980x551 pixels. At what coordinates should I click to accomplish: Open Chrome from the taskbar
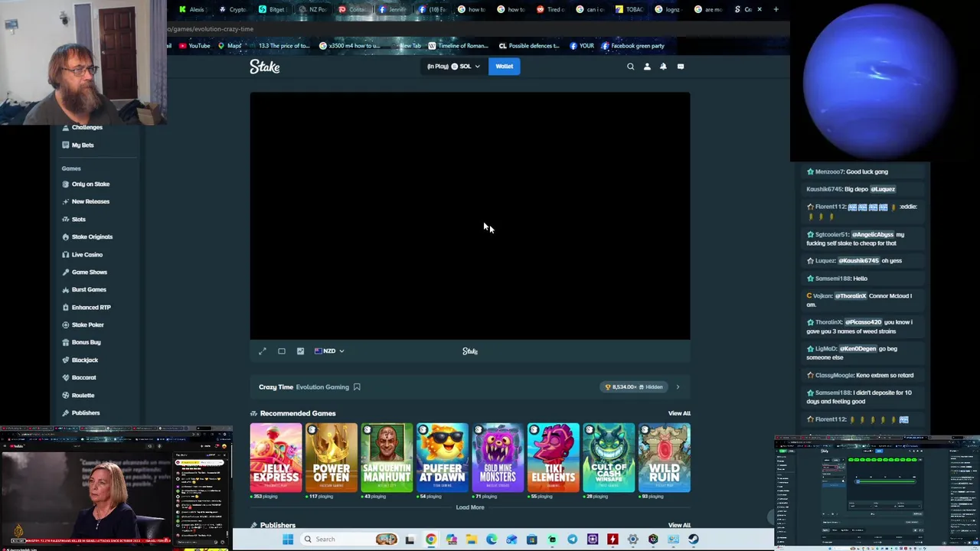(x=431, y=540)
